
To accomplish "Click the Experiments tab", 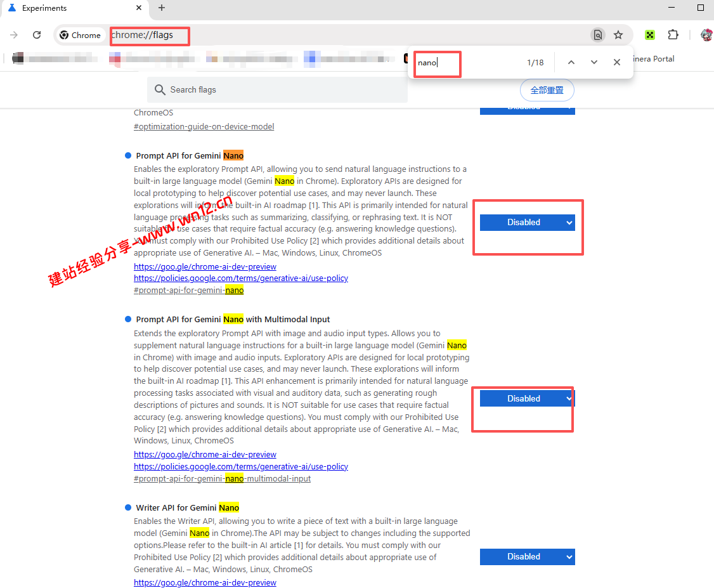I will coord(75,8).
